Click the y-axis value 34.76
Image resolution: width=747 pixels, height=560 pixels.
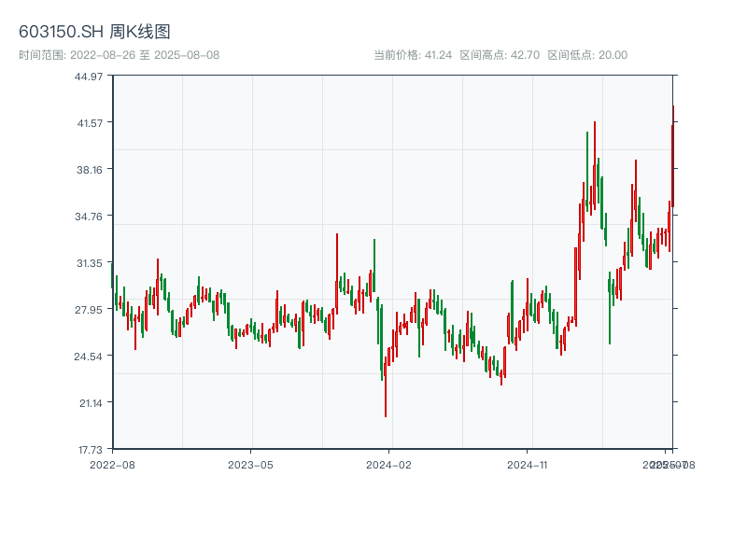point(89,217)
